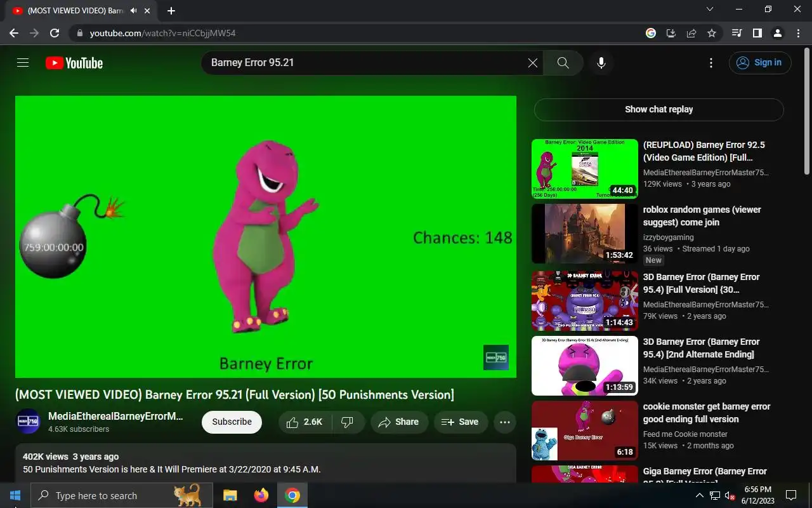The width and height of the screenshot is (812, 508).
Task: Click the magnifier search button
Action: [563, 63]
